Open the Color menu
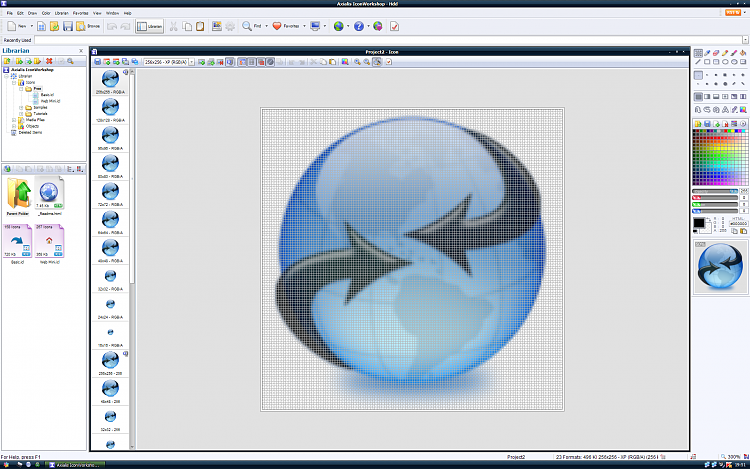The image size is (750, 469). (x=46, y=13)
